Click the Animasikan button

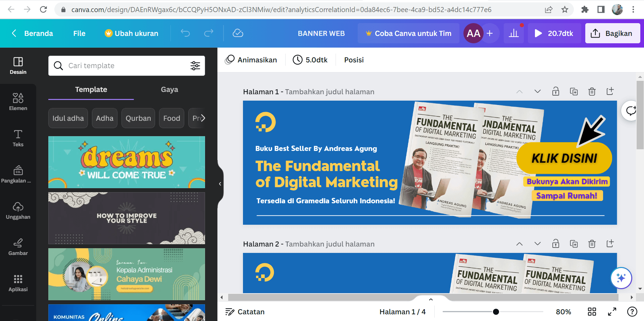[x=251, y=60]
